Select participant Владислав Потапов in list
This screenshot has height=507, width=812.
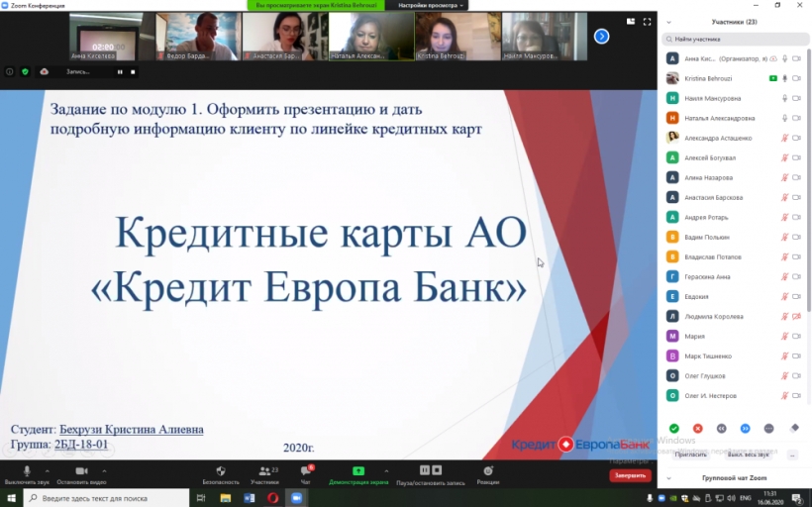pos(735,256)
